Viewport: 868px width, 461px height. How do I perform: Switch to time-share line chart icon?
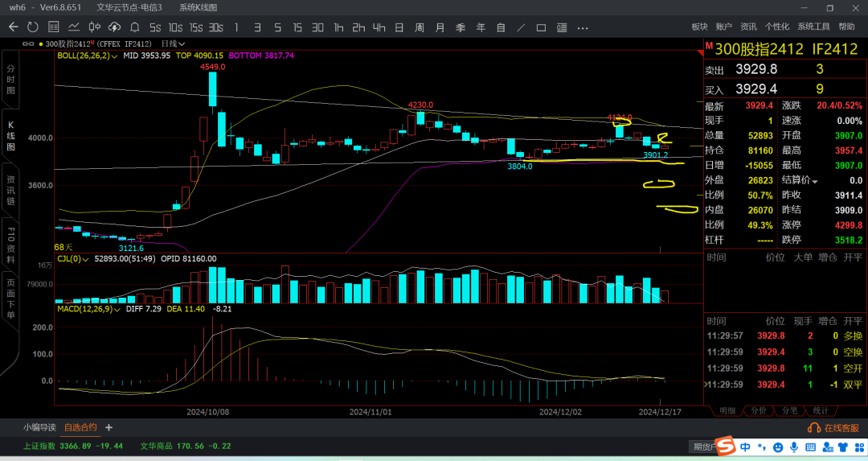(73, 27)
